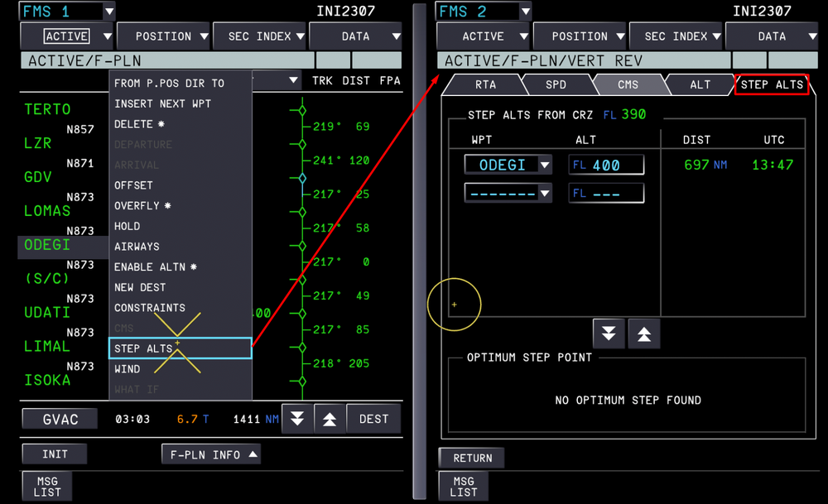The height and width of the screenshot is (504, 828).
Task: Open FMS 2 selector dropdown
Action: coord(525,12)
